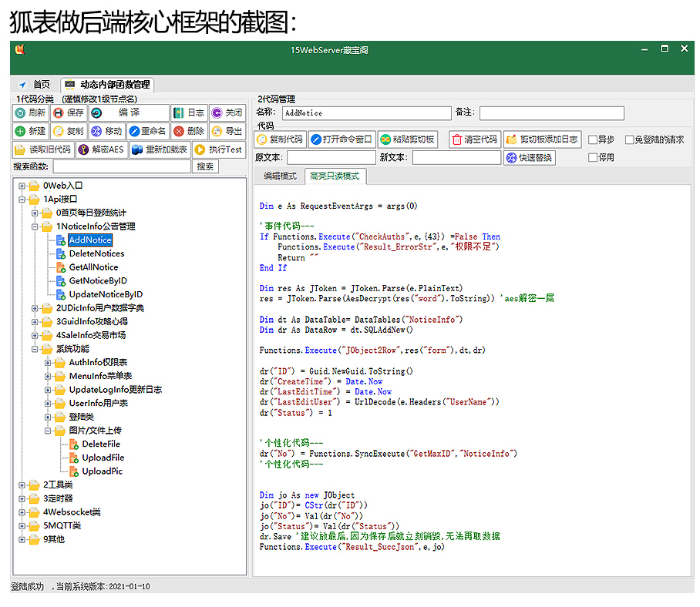Click the 解密AES decrypt icon button
Viewport: 700px width, 607px height.
tap(102, 149)
